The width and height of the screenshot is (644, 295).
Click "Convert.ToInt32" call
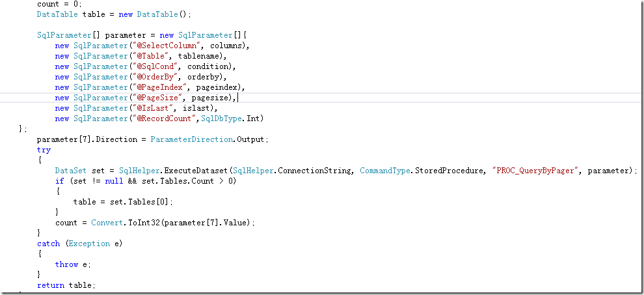tap(124, 223)
